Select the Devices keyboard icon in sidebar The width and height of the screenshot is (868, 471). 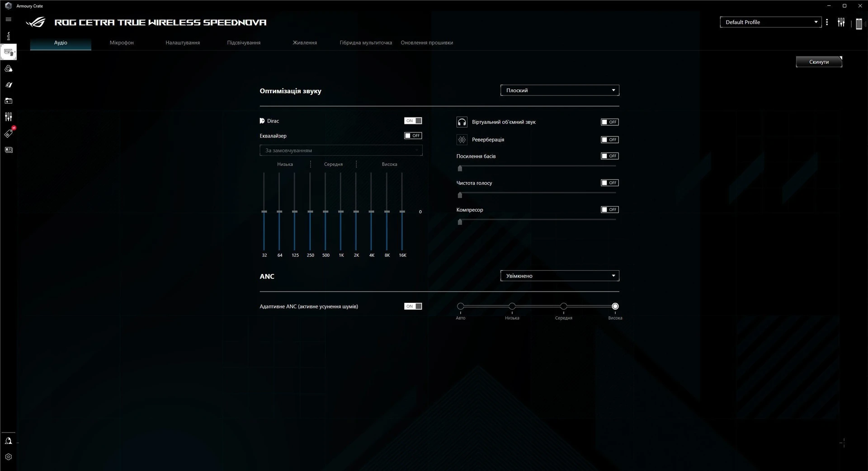(x=9, y=52)
